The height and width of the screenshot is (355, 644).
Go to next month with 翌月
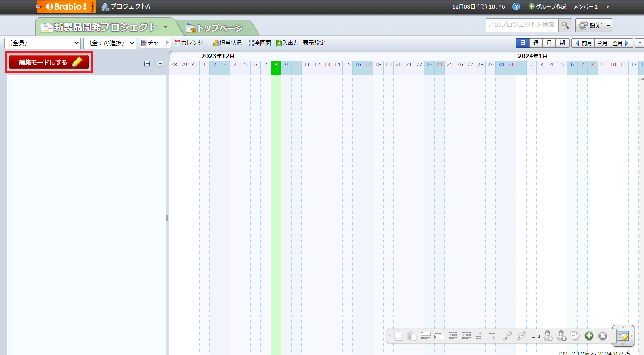pyautogui.click(x=621, y=43)
